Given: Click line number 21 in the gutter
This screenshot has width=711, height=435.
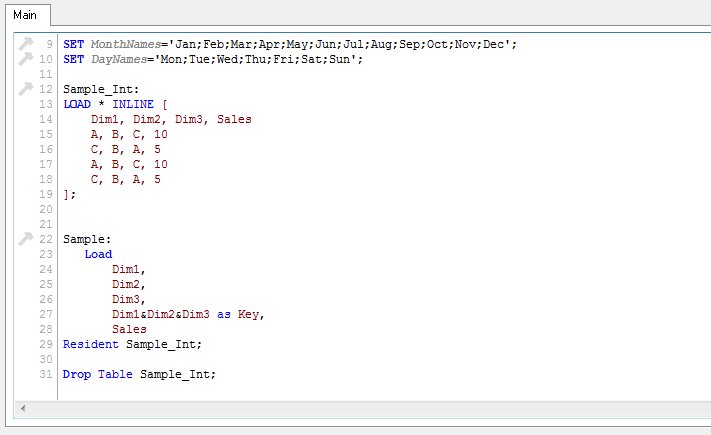Looking at the screenshot, I should point(46,224).
